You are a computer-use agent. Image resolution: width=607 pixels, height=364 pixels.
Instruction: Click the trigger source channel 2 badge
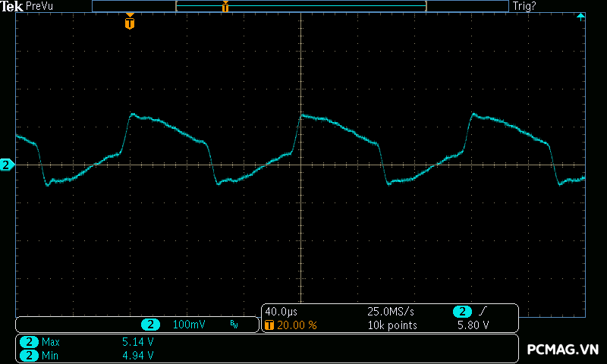tap(462, 312)
